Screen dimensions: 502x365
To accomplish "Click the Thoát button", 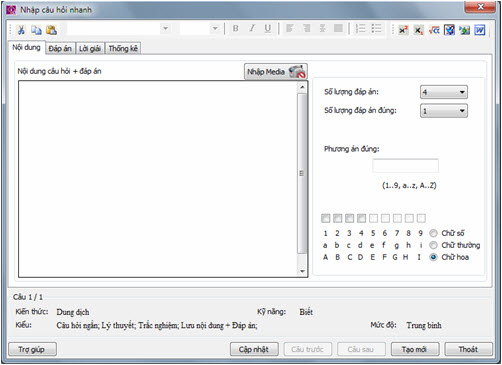I will pos(468,349).
